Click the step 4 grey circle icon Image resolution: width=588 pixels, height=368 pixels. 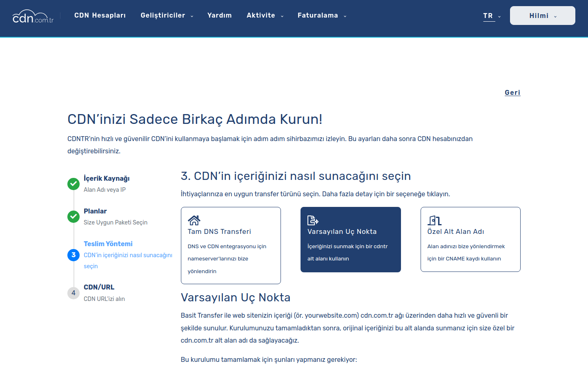pos(73,293)
